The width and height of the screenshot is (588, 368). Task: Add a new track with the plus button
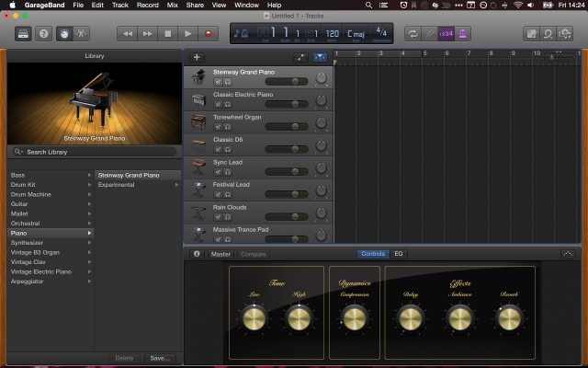coord(197,57)
